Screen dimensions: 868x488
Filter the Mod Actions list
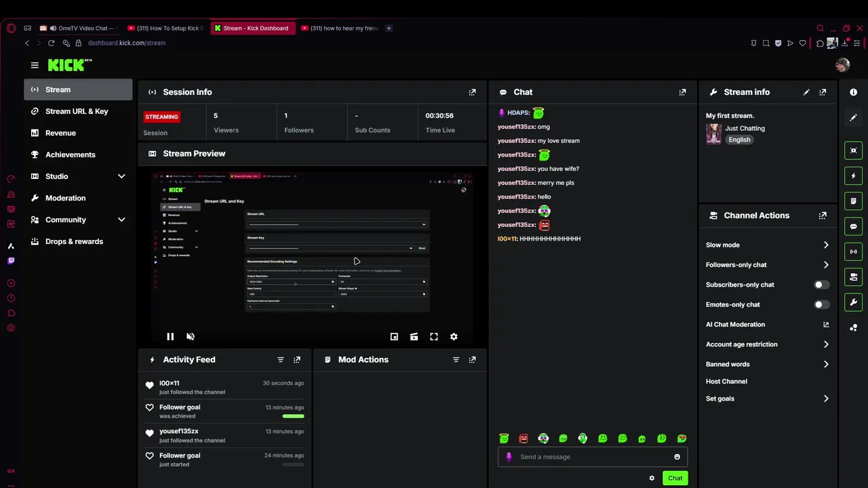tap(456, 360)
